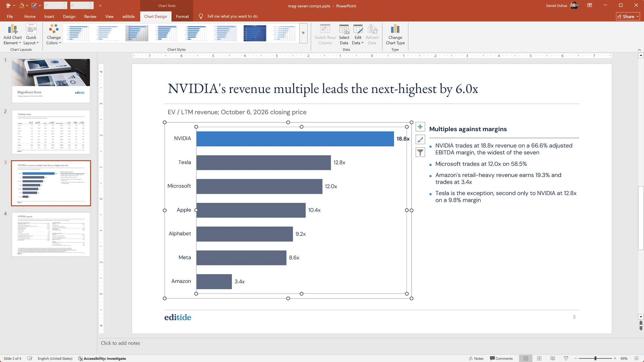The image size is (644, 362).
Task: Toggle Notes pane in status bar
Action: [476, 358]
